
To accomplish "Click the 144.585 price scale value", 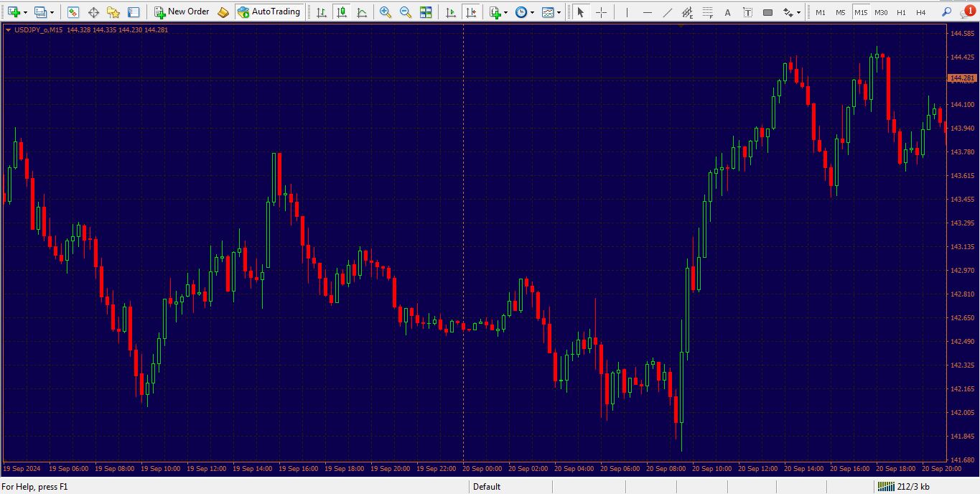I will coord(962,34).
